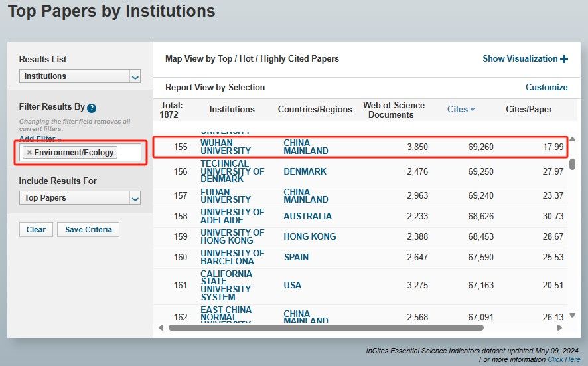Click the help icon beside Filter Results By
The image size is (588, 366).
(92, 108)
